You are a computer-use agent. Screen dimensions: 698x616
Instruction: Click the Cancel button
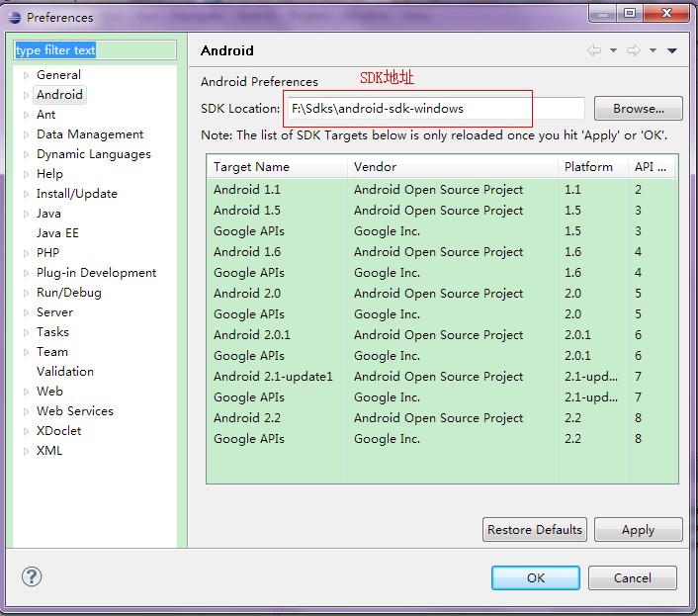click(632, 577)
